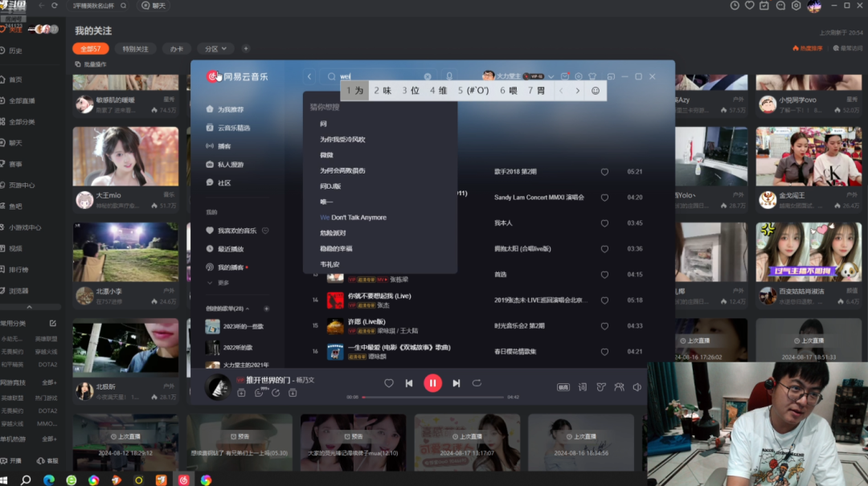Click the voice search microphone icon
Image resolution: width=868 pixels, height=486 pixels.
point(449,76)
